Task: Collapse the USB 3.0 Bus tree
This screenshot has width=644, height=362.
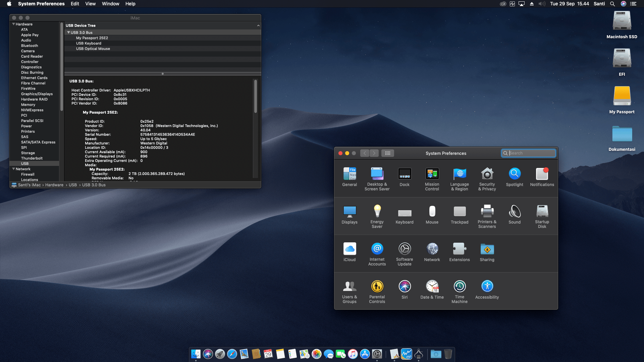Action: 69,32
